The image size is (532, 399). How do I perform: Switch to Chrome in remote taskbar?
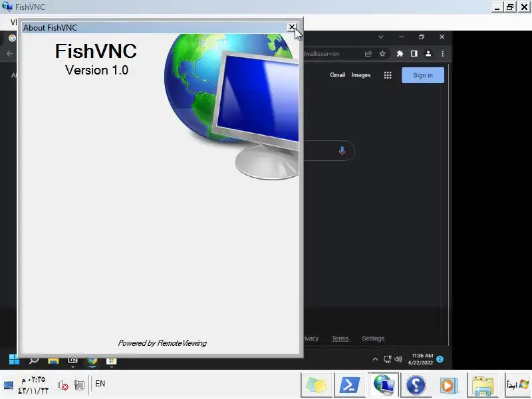92,360
